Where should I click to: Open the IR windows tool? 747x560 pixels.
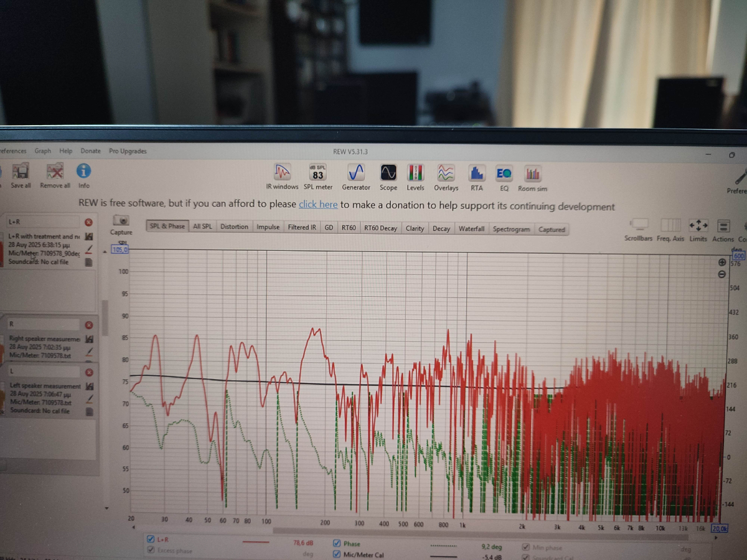(x=282, y=173)
